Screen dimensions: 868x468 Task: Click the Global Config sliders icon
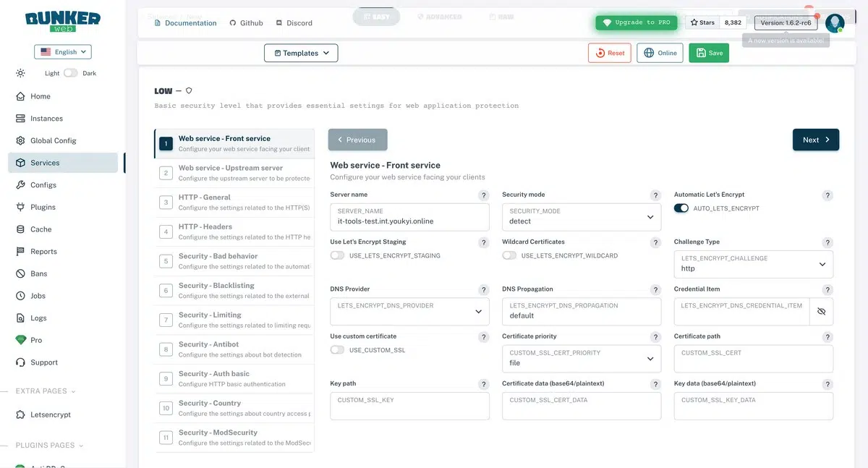pyautogui.click(x=20, y=140)
